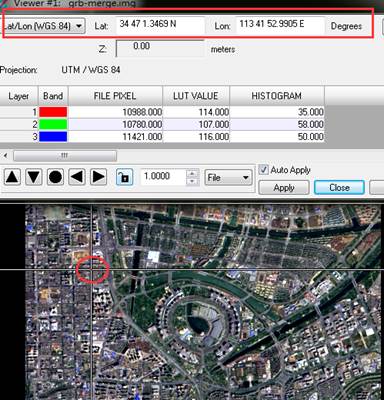The image size is (384, 400).
Task: Click the horizontal scrollbar thumb under the table
Action: point(65,156)
